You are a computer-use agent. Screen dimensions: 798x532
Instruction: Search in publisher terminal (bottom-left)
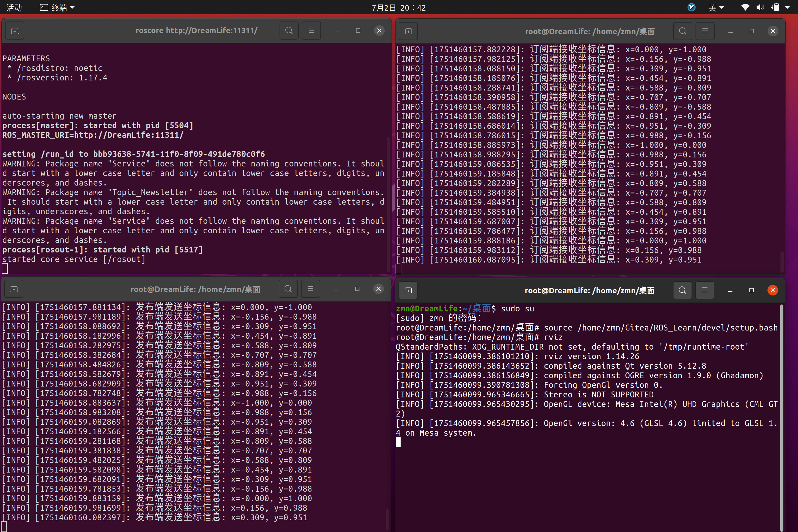(x=288, y=289)
